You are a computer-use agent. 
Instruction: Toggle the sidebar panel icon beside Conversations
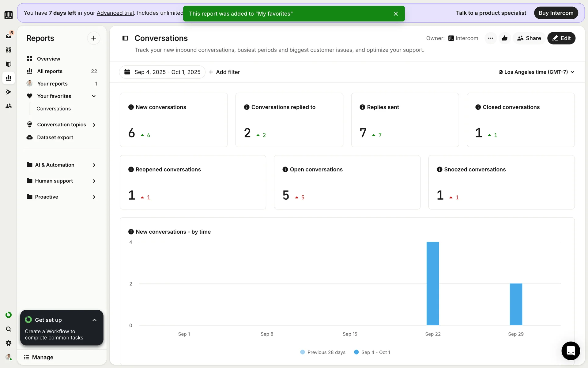pyautogui.click(x=125, y=38)
